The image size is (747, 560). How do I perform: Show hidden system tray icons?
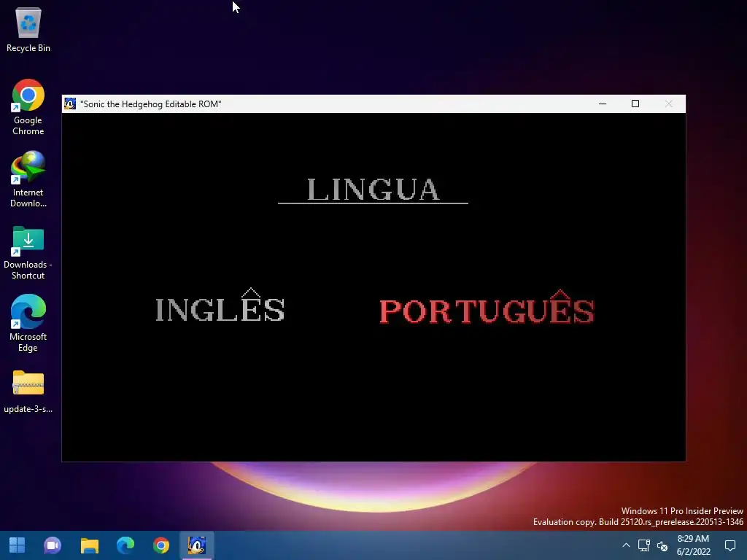[626, 545]
